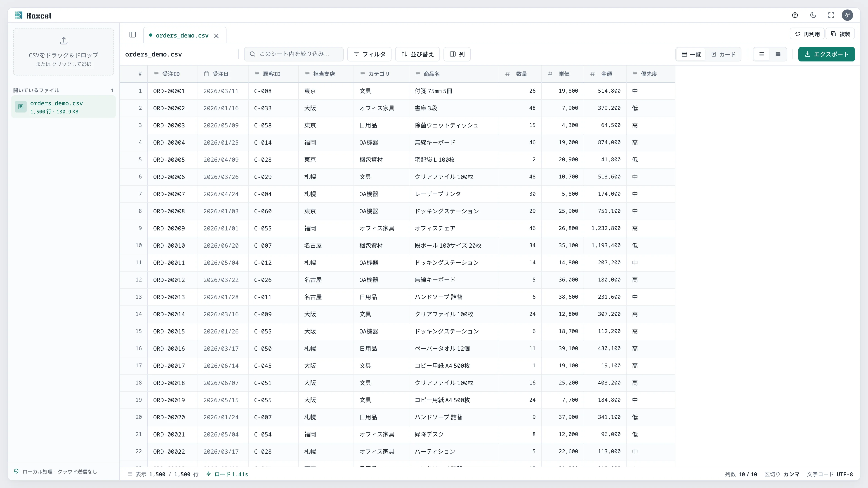
Task: Click the help question mark icon
Action: point(795,15)
